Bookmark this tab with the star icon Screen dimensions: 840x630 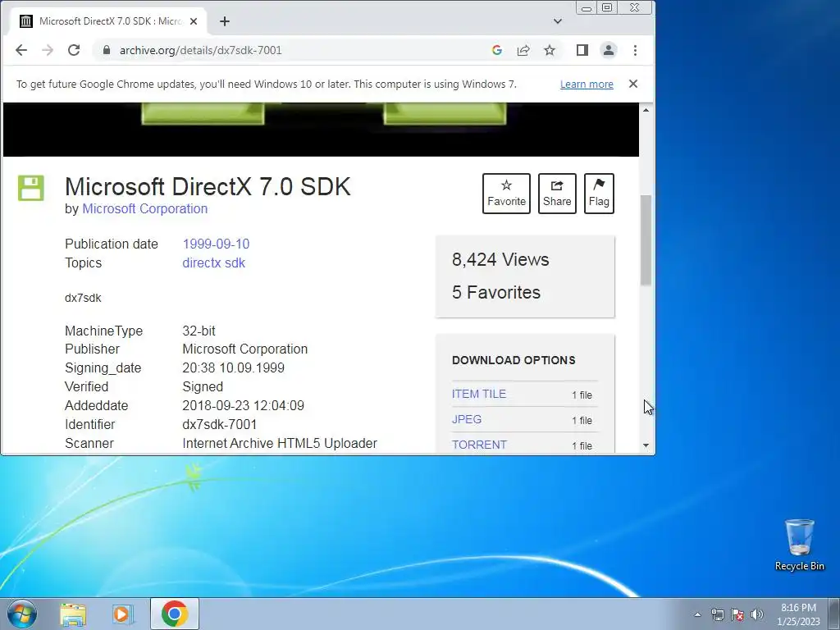pyautogui.click(x=550, y=50)
